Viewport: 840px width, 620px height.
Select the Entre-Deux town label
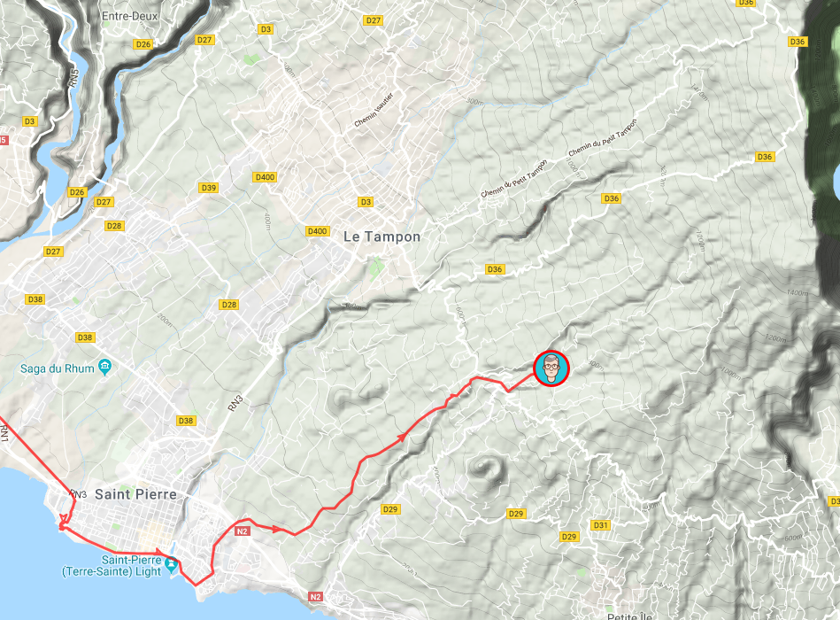[x=129, y=16]
